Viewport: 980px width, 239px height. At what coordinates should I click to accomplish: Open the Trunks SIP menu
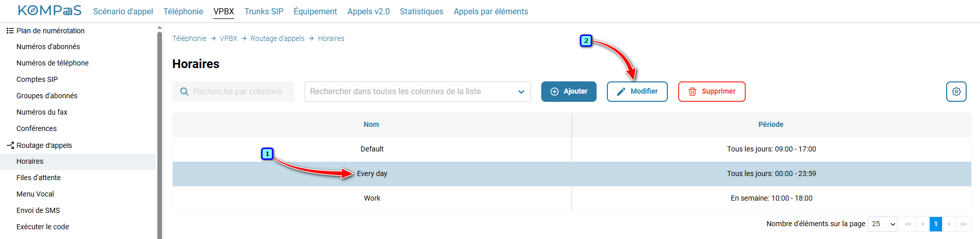click(x=263, y=11)
